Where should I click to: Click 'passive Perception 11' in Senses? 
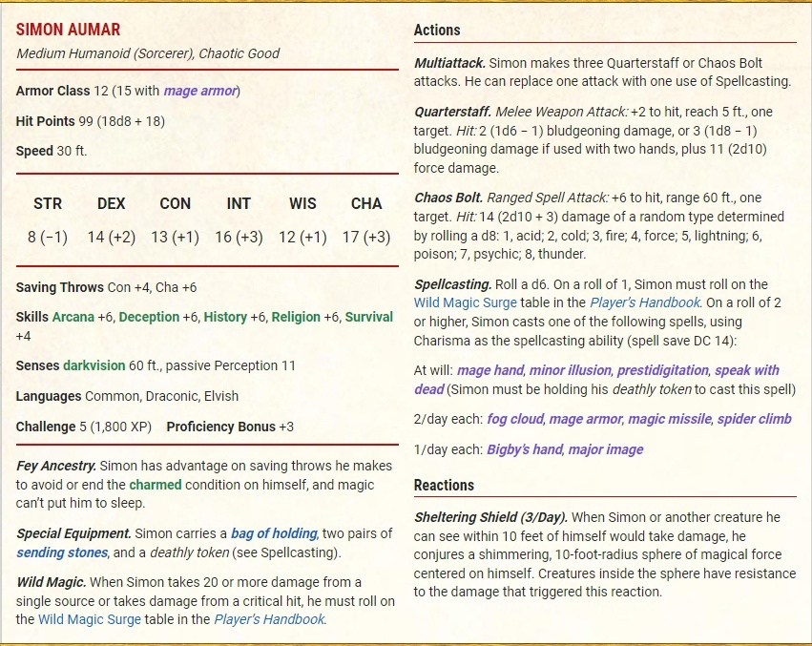(x=231, y=365)
